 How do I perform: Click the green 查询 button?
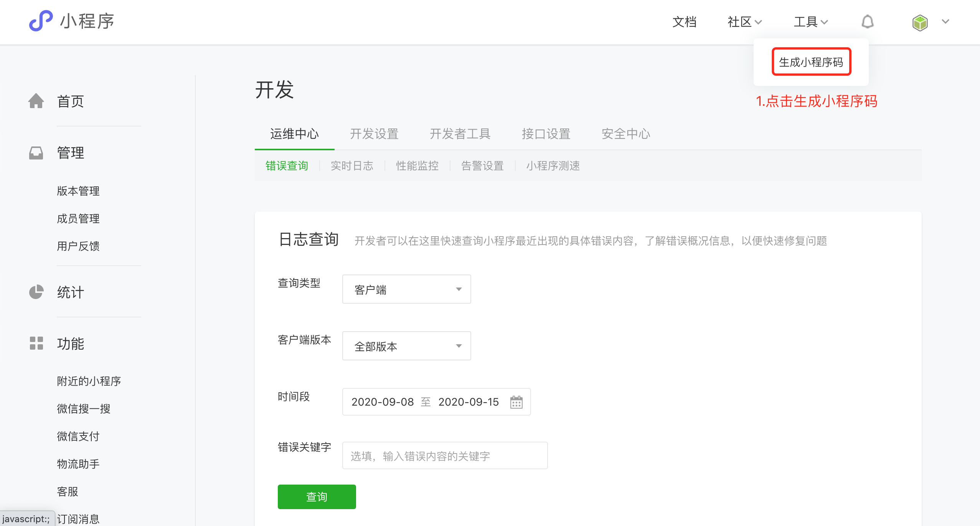pyautogui.click(x=317, y=496)
